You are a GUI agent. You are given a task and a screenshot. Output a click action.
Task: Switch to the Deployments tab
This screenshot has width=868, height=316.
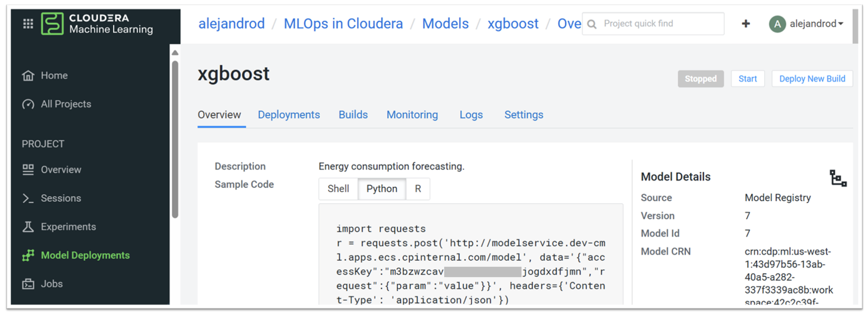(x=289, y=115)
